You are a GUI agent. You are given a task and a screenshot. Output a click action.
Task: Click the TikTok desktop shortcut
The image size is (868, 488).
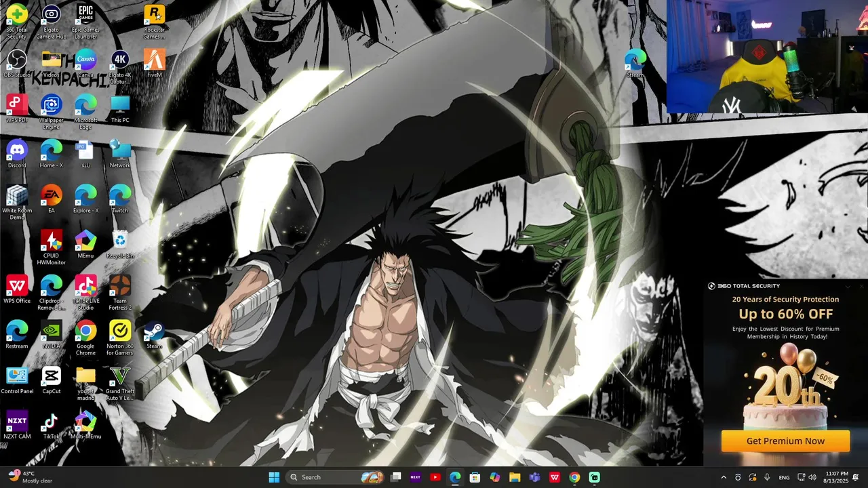(x=52, y=426)
